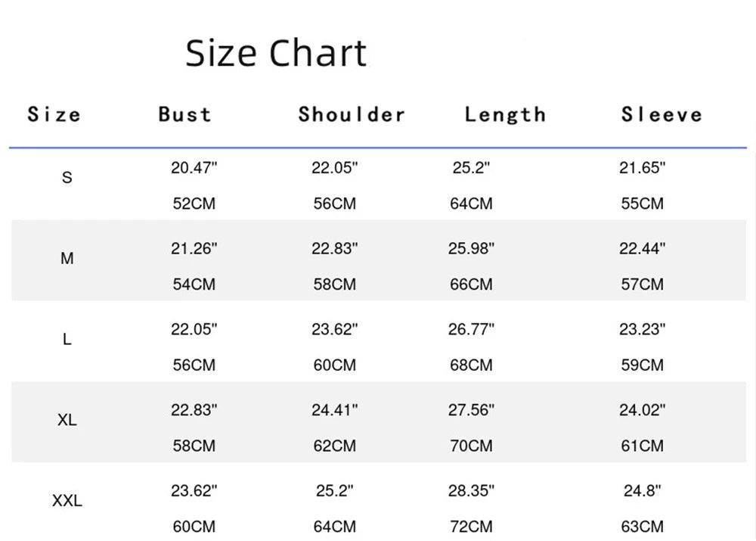Click the 57CM sleeve value for M
The width and height of the screenshot is (756, 541).
(x=642, y=284)
